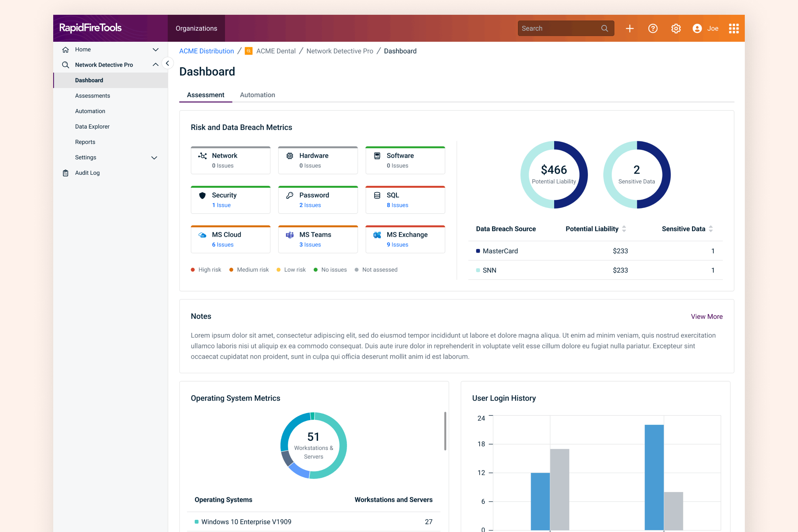Expand the Settings submenu chevron
Viewport: 798px width, 532px height.
click(154, 158)
